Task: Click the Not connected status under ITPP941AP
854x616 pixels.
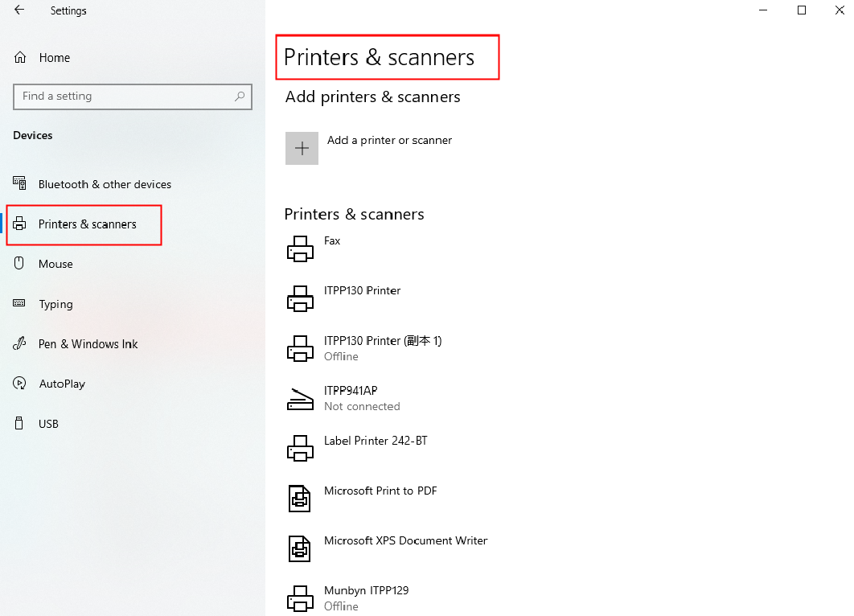Action: coord(362,406)
